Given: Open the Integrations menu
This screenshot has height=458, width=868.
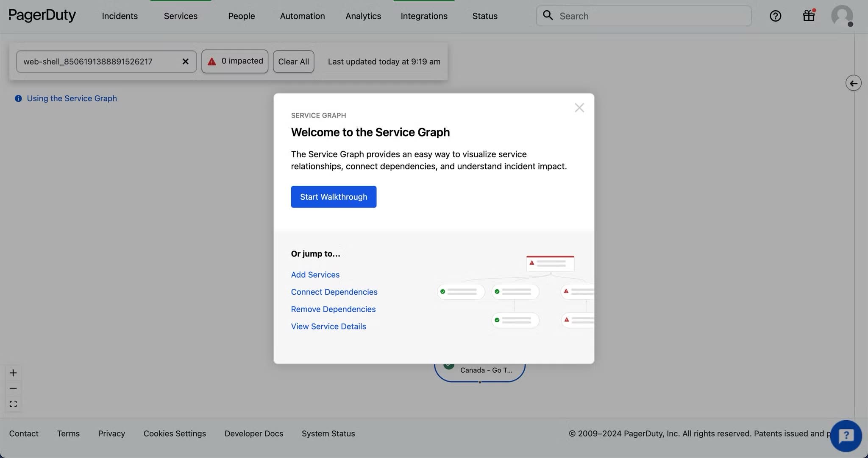Looking at the screenshot, I should (x=424, y=16).
